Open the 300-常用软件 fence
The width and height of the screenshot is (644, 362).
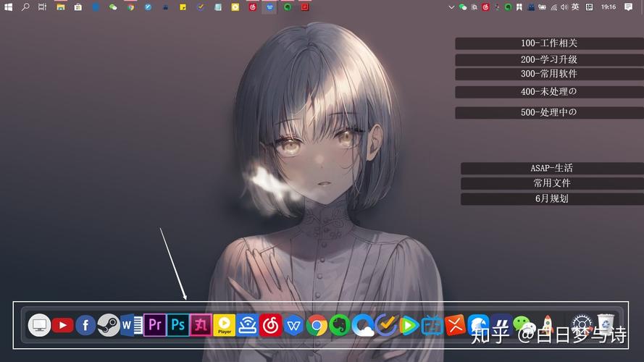point(549,75)
